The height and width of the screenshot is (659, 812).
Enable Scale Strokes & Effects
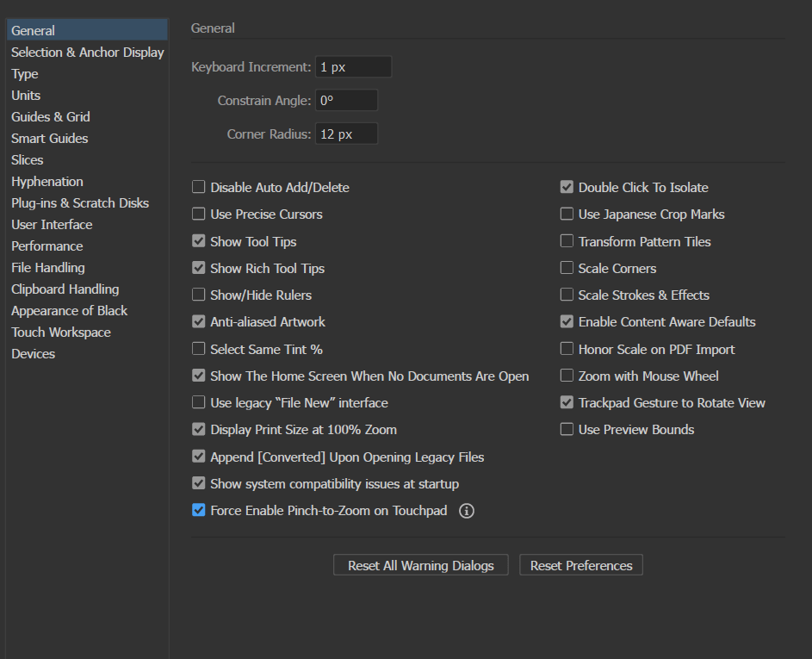(x=567, y=295)
